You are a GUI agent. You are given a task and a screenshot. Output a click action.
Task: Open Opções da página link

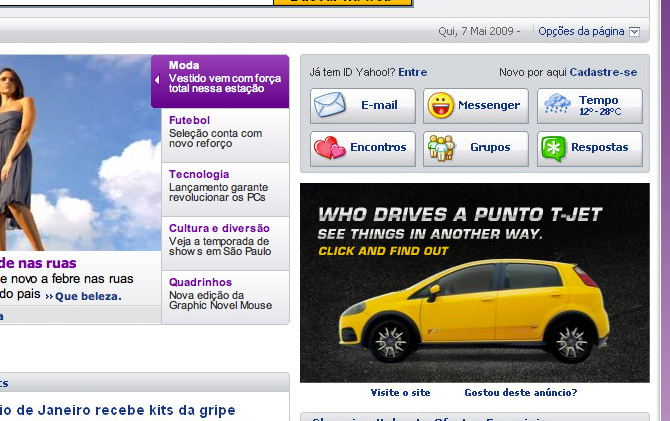pyautogui.click(x=581, y=32)
